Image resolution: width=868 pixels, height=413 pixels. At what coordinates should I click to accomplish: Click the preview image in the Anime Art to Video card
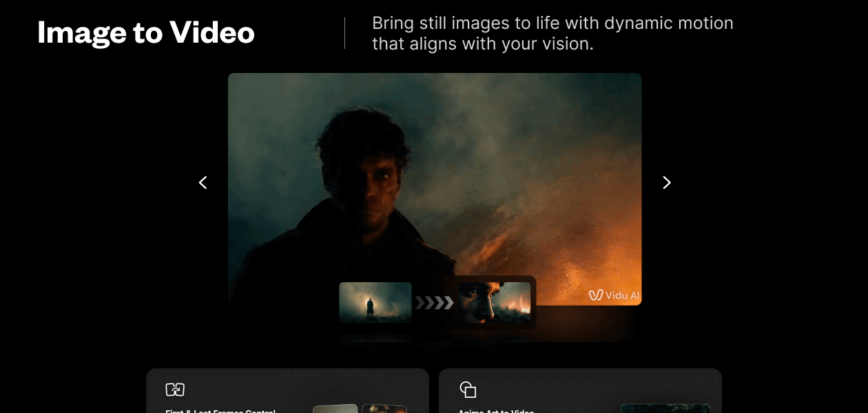click(x=665, y=408)
